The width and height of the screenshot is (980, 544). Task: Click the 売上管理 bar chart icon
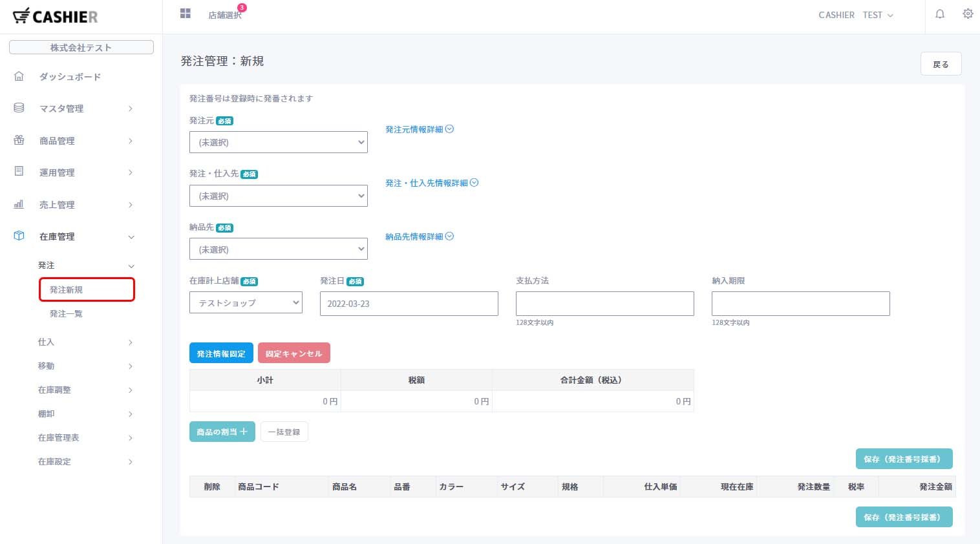19,204
